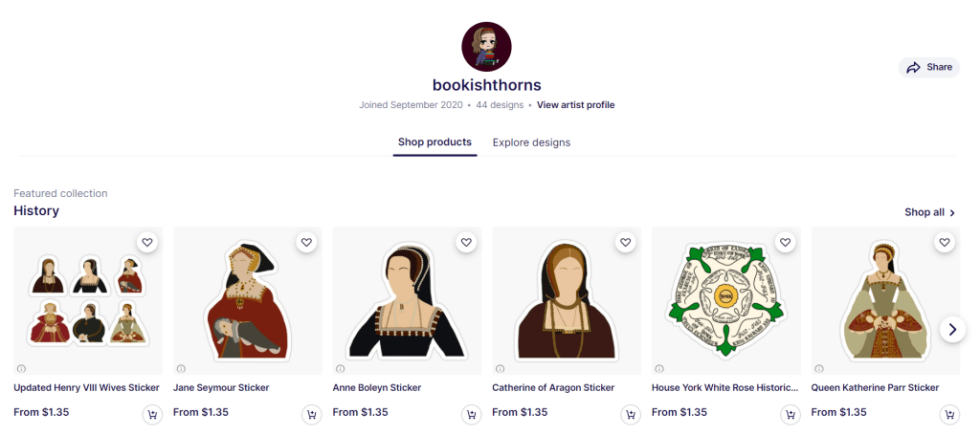
Task: Switch to Explore designs tab
Action: (x=531, y=142)
